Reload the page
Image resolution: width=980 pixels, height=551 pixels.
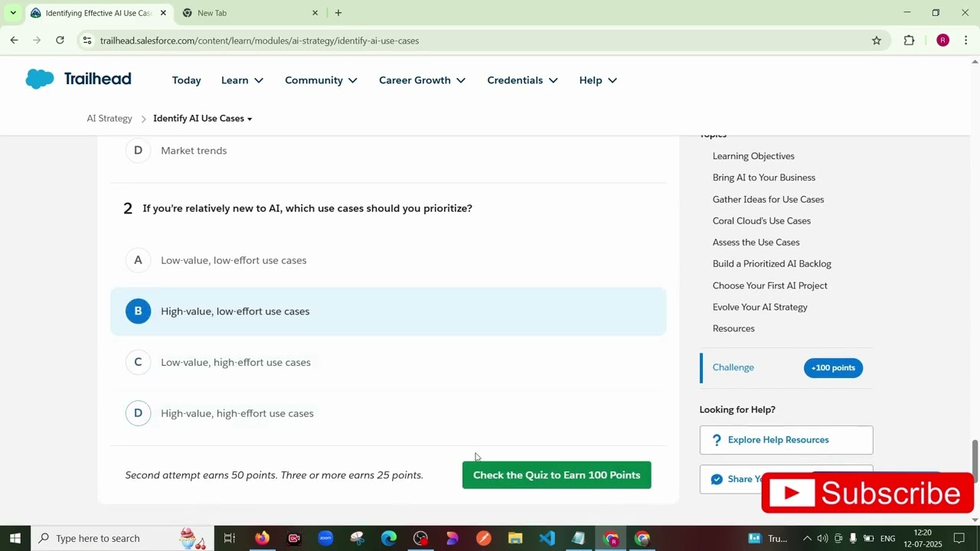[x=60, y=41]
